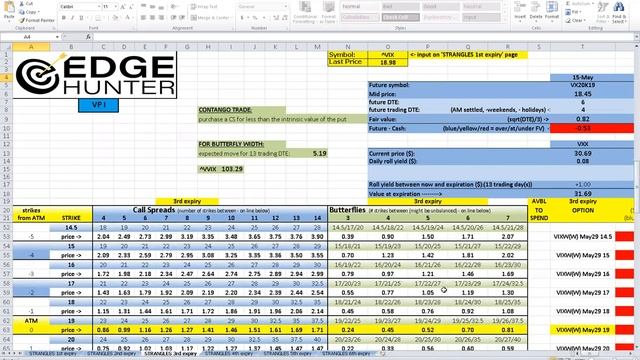Open the font size 11 dropdown

pos(116,7)
